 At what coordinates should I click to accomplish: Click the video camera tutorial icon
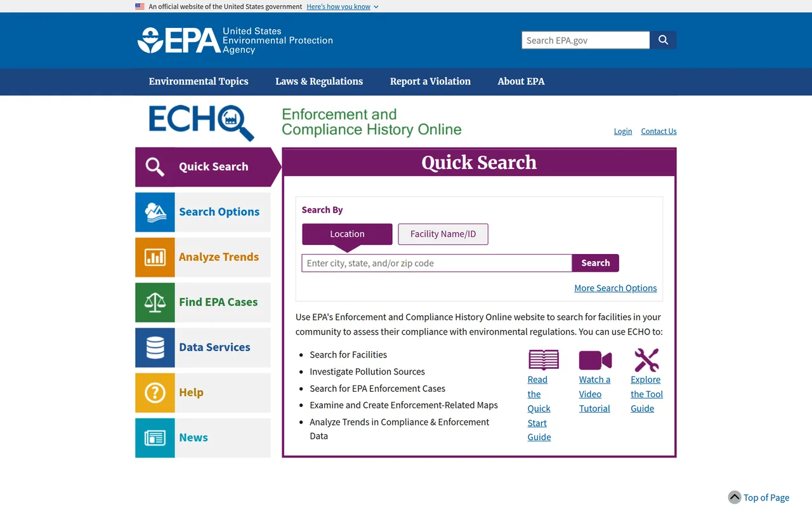pos(595,360)
